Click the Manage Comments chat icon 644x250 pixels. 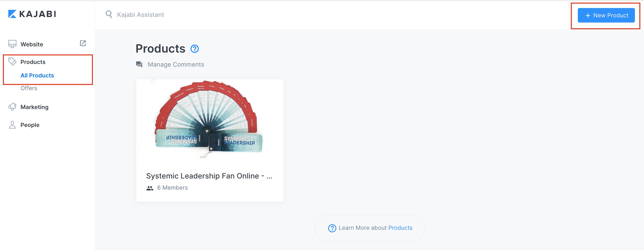(x=139, y=64)
